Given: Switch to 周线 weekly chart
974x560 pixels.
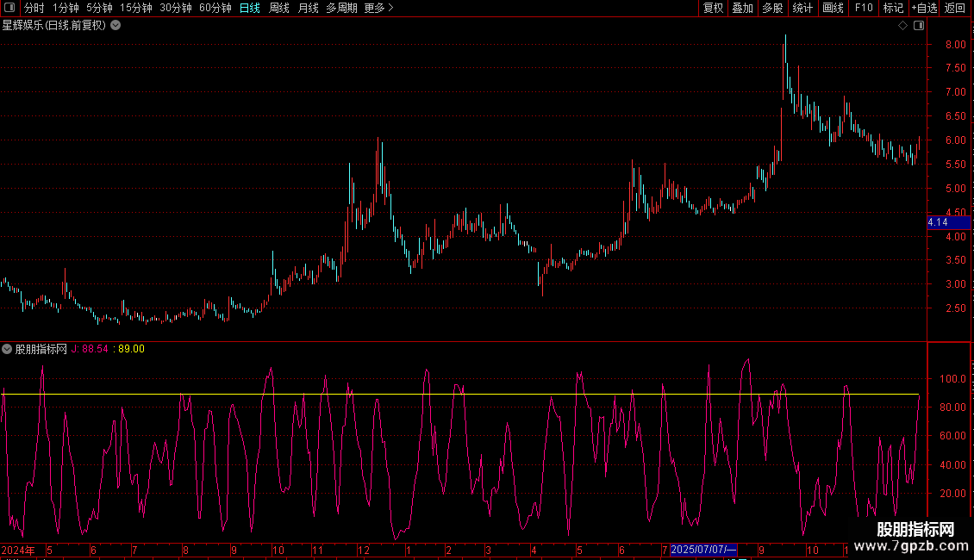Looking at the screenshot, I should pyautogui.click(x=279, y=8).
